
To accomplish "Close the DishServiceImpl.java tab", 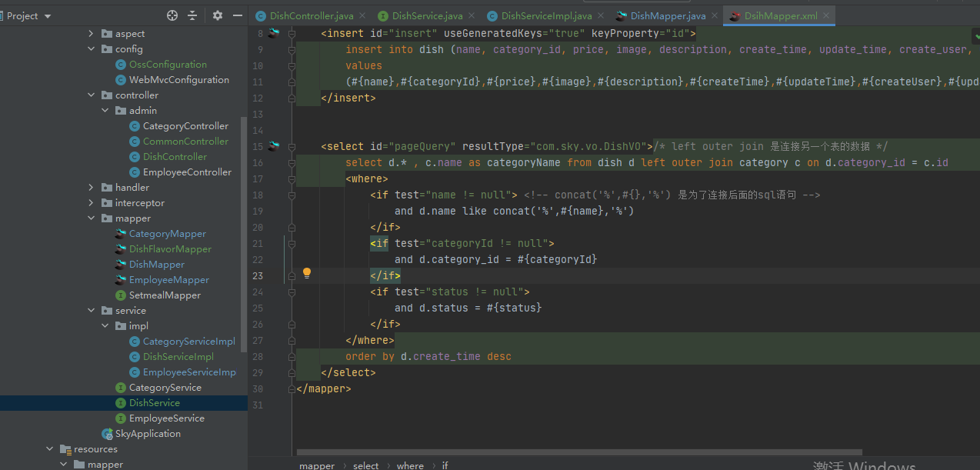I will coord(601,15).
